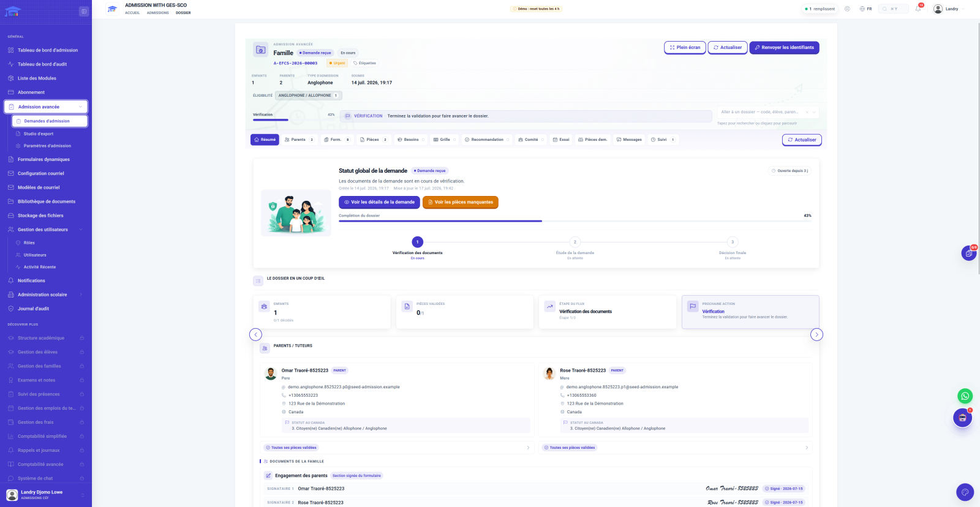Expand Rose's Toutes ses pièces validées row
This screenshot has width=980, height=507.
click(x=676, y=448)
